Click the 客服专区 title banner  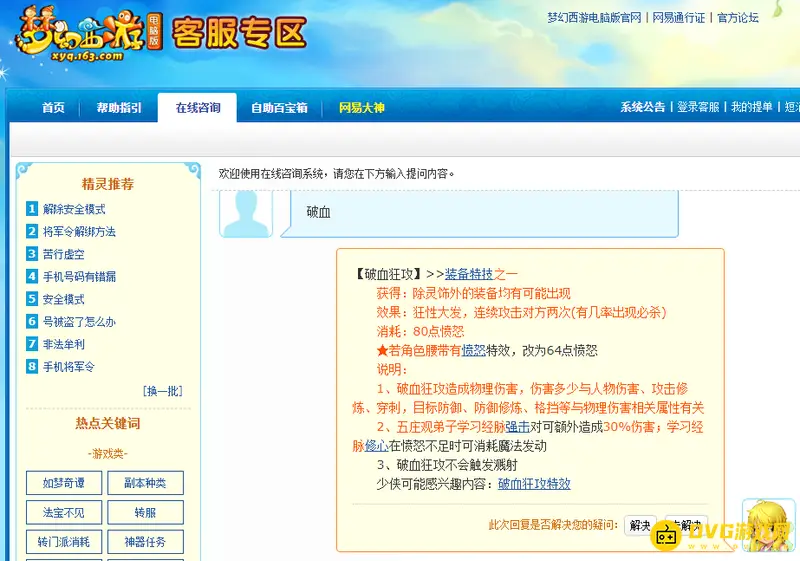point(239,33)
